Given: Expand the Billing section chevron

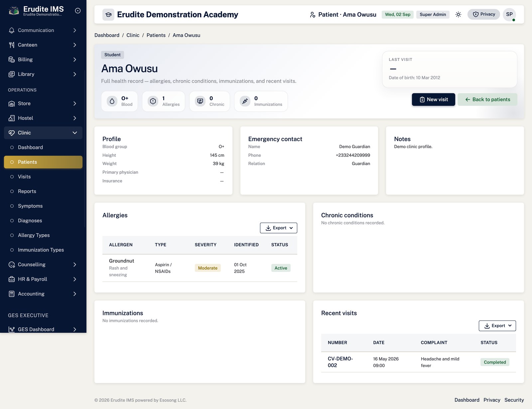Looking at the screenshot, I should [75, 60].
